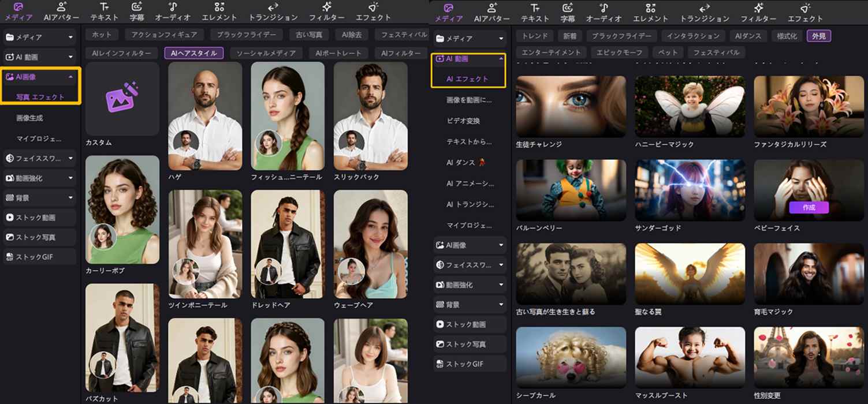Switch to the アクションフィギュア category tab
The image size is (868, 404).
pyautogui.click(x=164, y=35)
